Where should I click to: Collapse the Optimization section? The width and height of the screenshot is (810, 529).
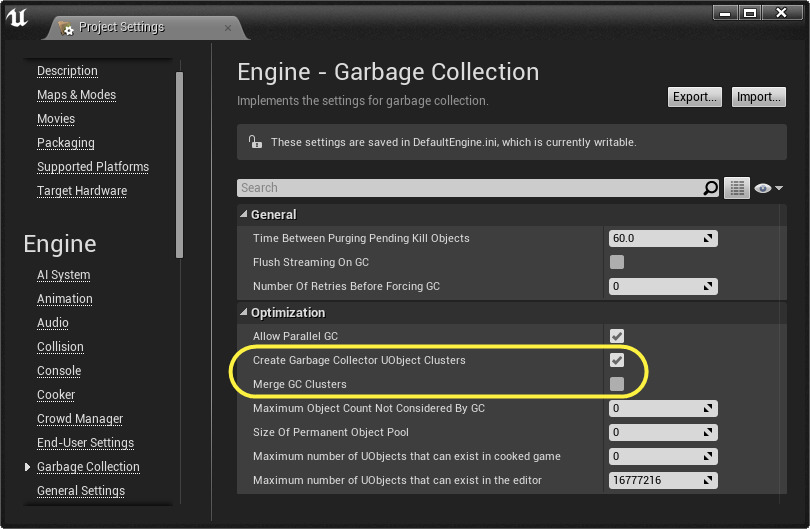pos(244,313)
